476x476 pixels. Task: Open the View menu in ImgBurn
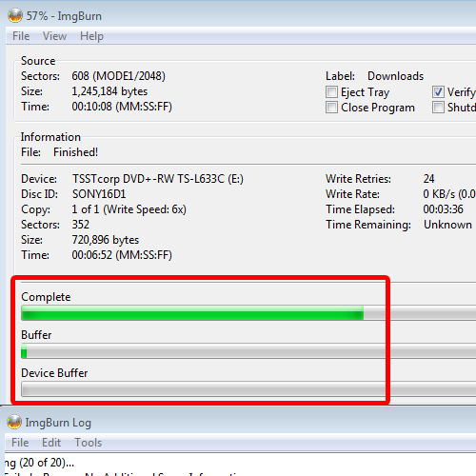tap(54, 36)
